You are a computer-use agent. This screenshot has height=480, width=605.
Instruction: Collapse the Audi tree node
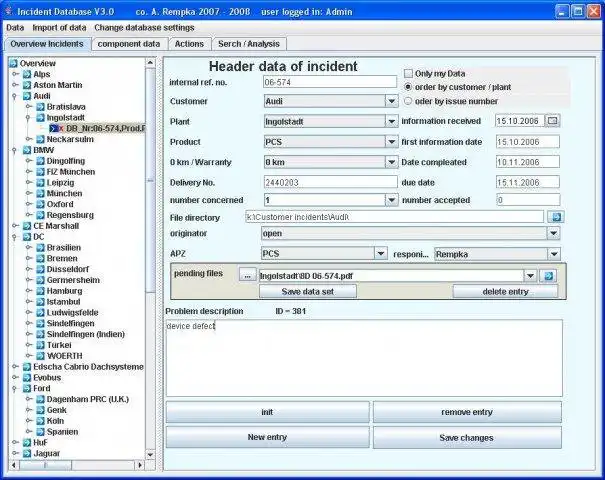(x=15, y=96)
